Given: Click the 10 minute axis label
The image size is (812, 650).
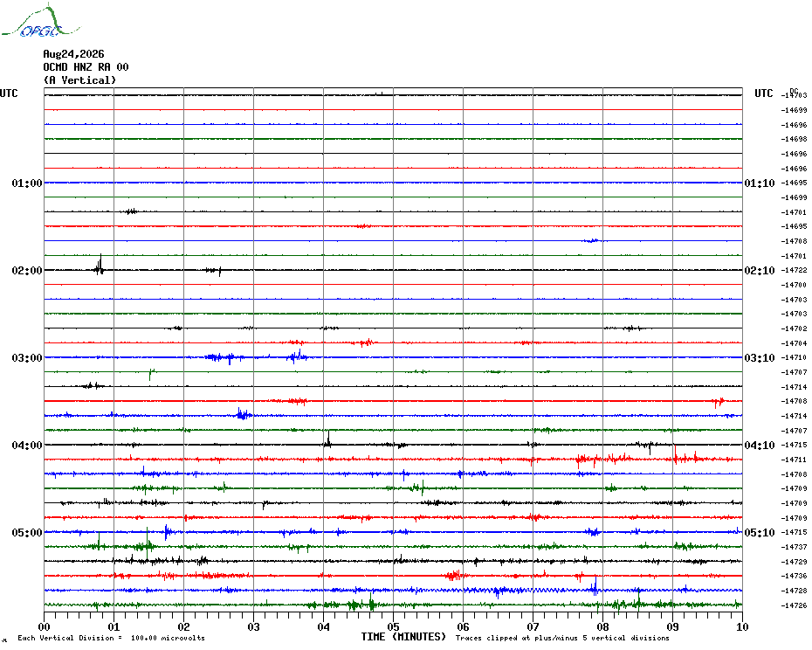Looking at the screenshot, I should [743, 626].
